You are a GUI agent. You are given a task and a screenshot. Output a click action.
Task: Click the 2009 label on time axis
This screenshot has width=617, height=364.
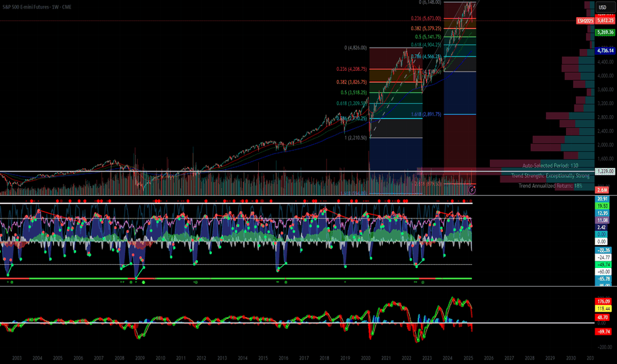coord(140,358)
